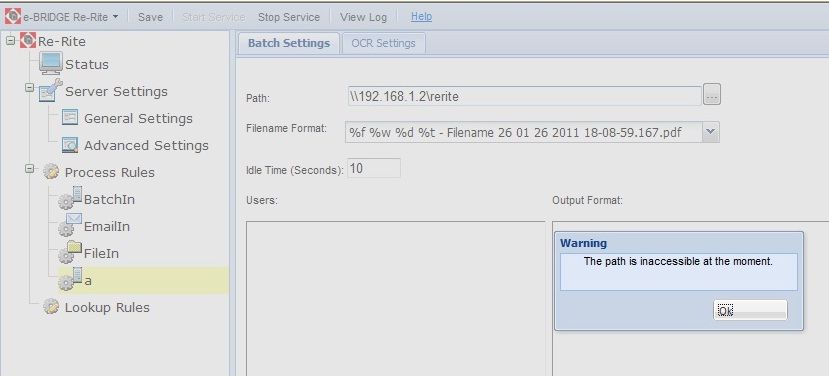Open the Filename Format dropdown
The image size is (829, 377).
(711, 132)
